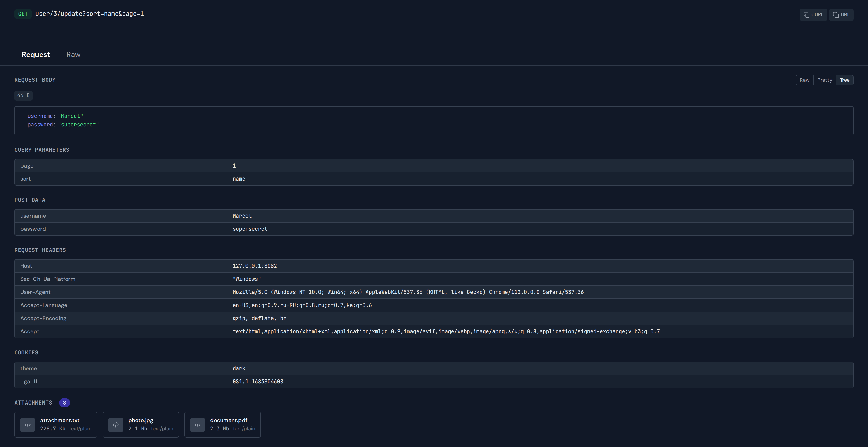Select the Tree body view
Screen dimensions: 868x447
(x=844, y=80)
